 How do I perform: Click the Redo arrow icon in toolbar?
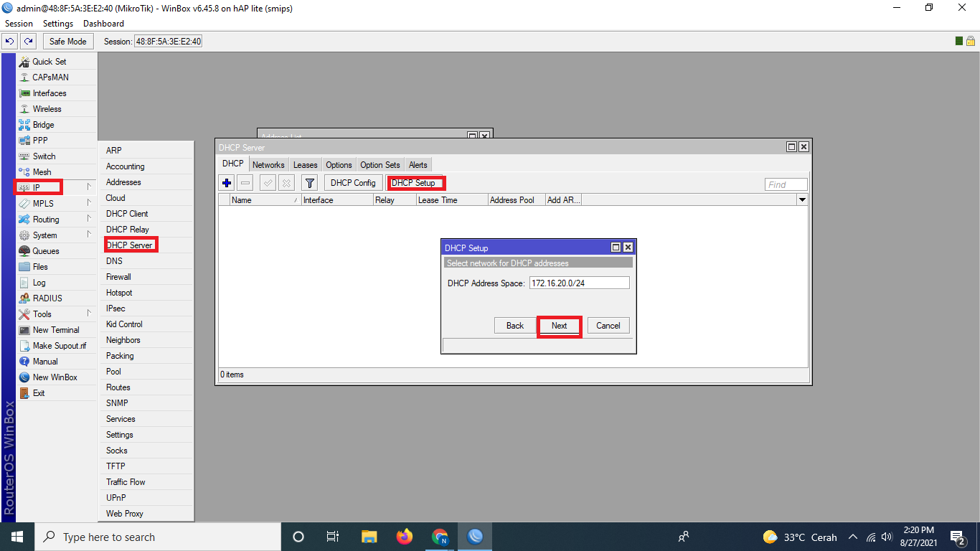point(29,42)
